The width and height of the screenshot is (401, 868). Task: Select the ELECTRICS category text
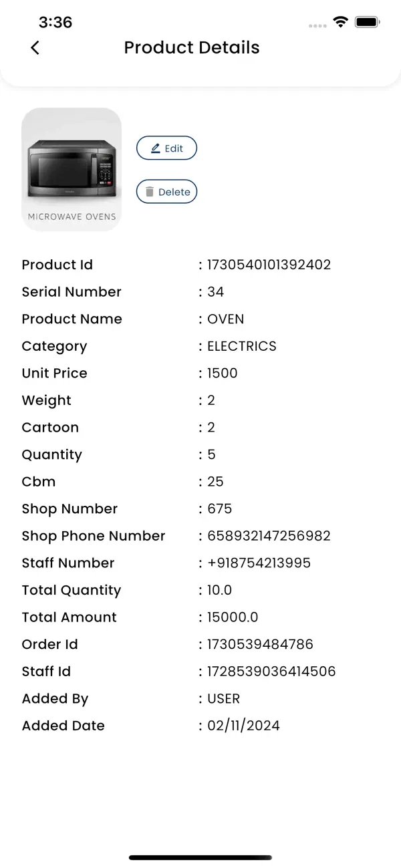click(241, 346)
